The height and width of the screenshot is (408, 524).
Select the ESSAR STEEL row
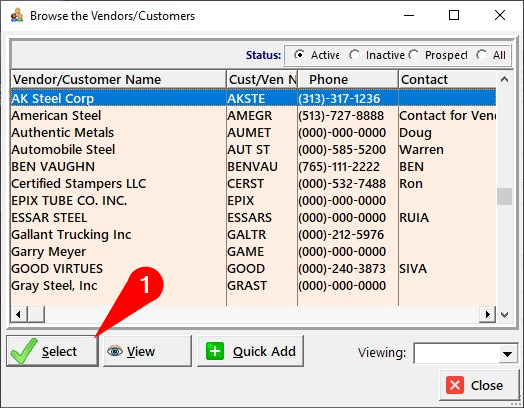[x=253, y=218]
